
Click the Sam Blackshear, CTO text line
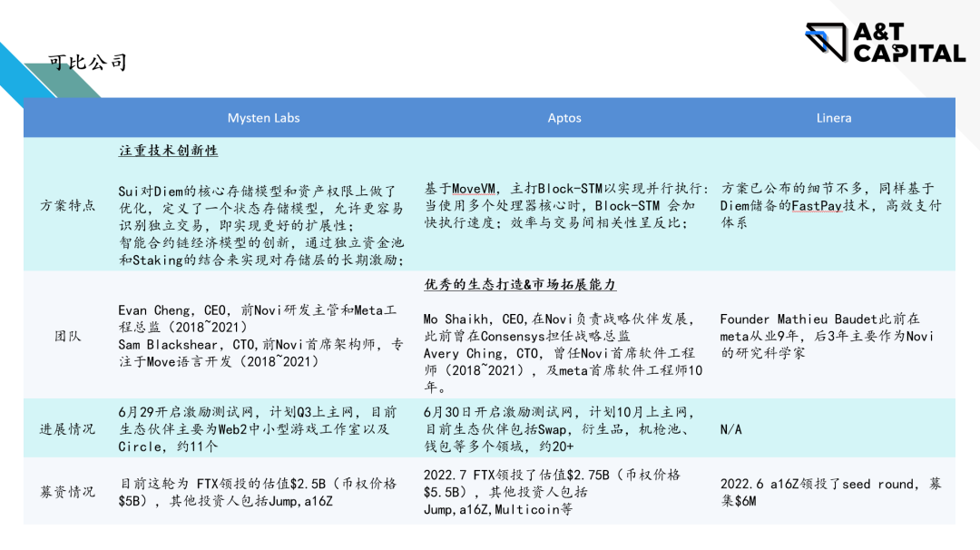pos(261,352)
